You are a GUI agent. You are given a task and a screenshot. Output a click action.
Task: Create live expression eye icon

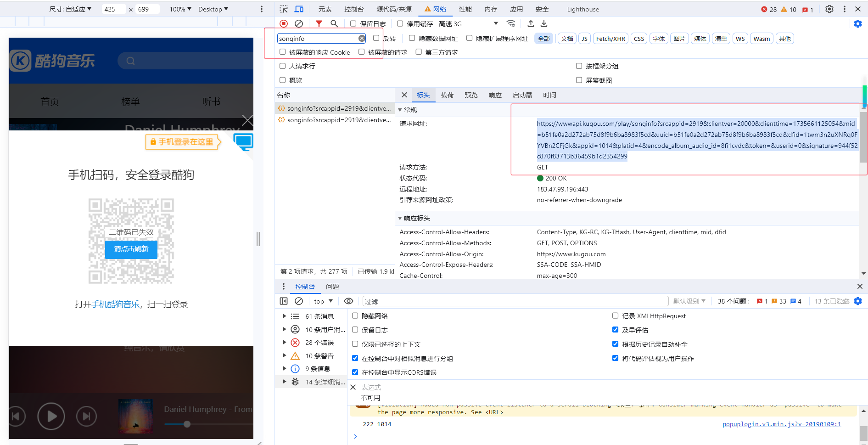349,301
